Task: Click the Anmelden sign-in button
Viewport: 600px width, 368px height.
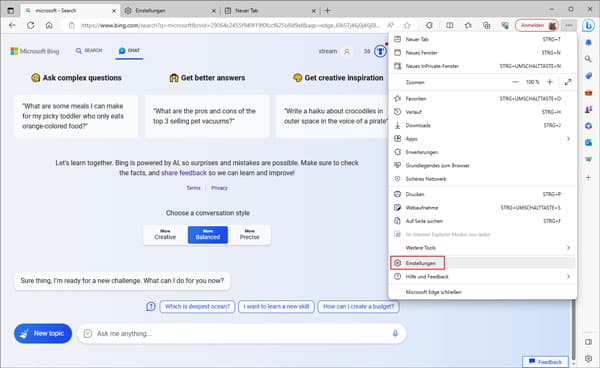Action: (x=536, y=25)
